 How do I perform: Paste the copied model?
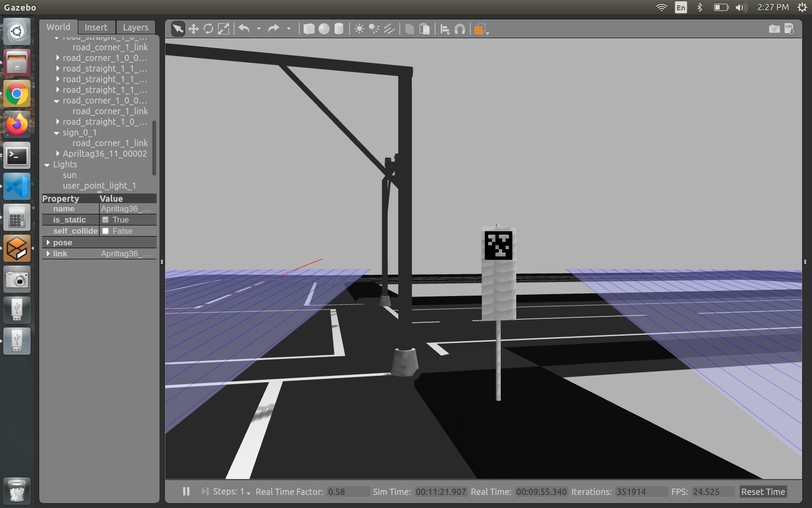tap(424, 29)
